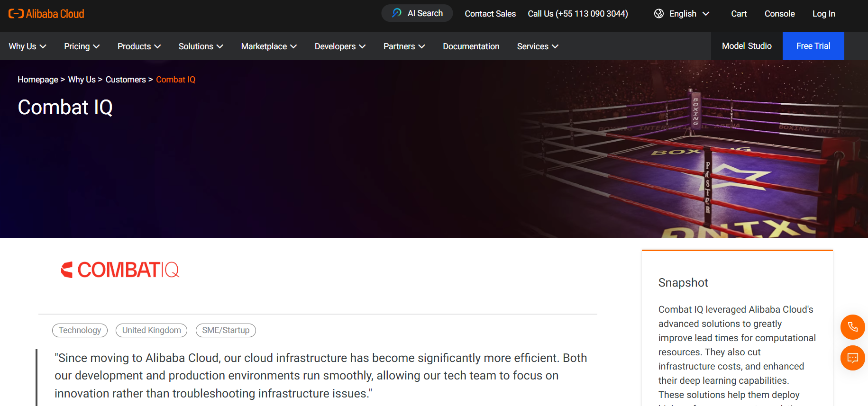Select the Model Studio tab

tap(747, 46)
